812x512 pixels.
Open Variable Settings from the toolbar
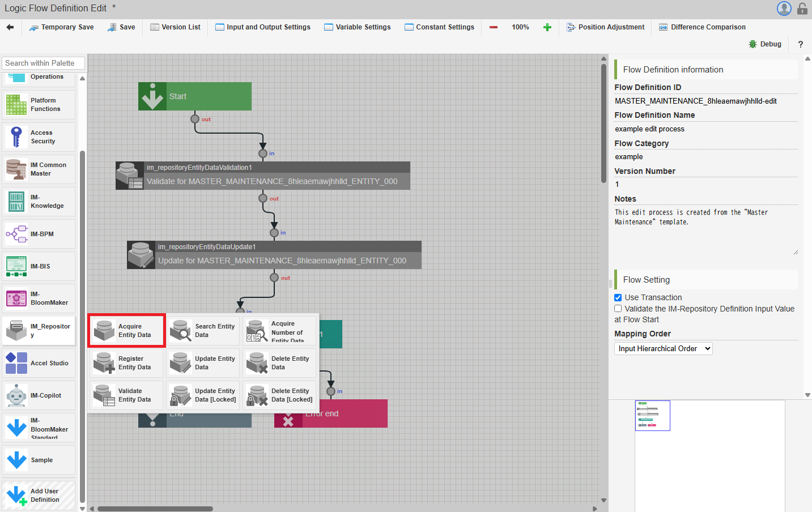point(358,27)
